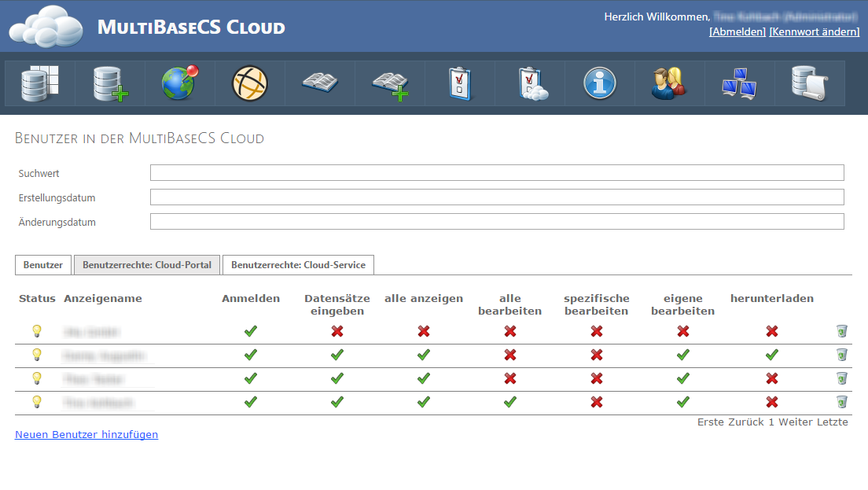Open the open book icon in toolbar

coord(320,83)
